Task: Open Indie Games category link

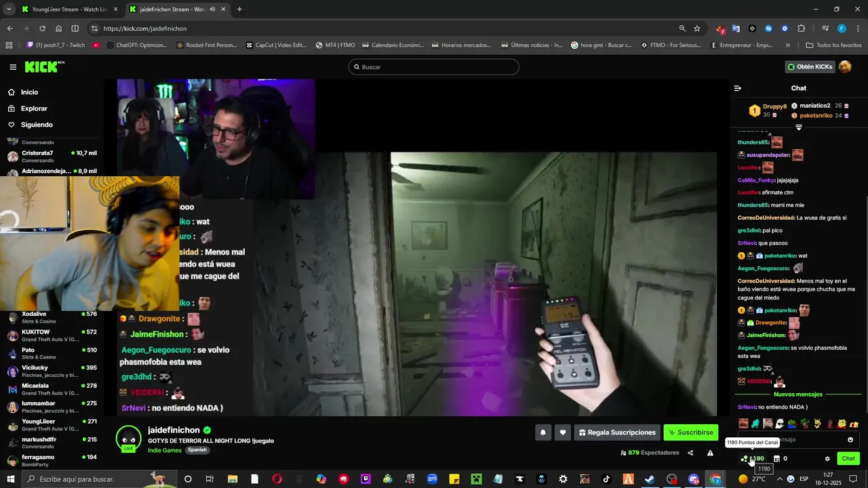Action: click(165, 450)
